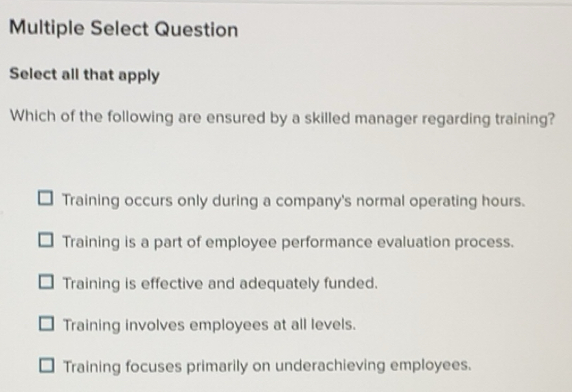Check the 'normal operating hours' option checkbox
Image resolution: width=572 pixels, height=392 pixels.
(x=45, y=198)
